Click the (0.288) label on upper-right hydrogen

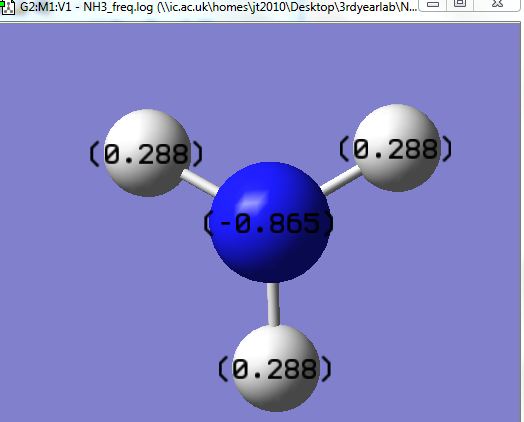pos(395,149)
